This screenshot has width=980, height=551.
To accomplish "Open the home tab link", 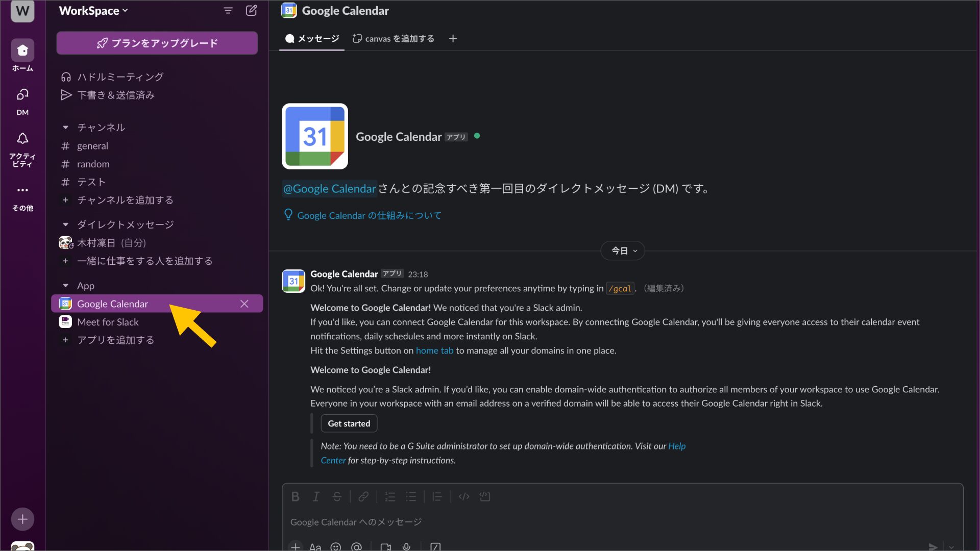I will point(434,350).
